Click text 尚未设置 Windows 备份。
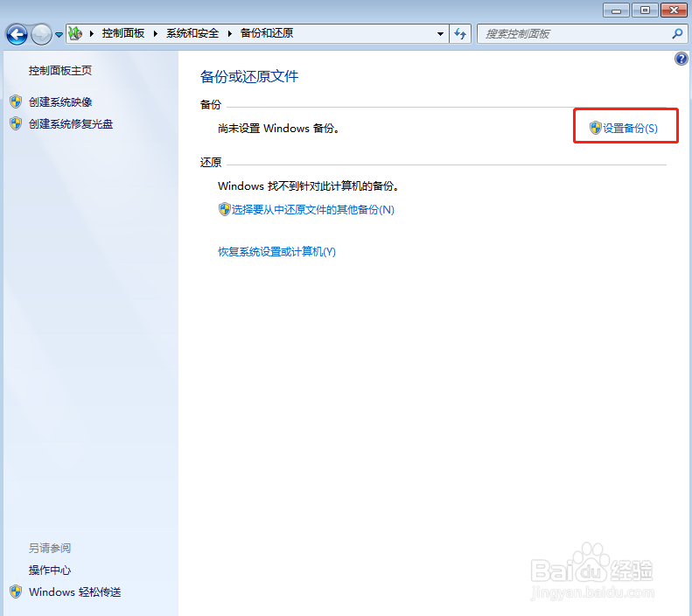 pos(278,129)
